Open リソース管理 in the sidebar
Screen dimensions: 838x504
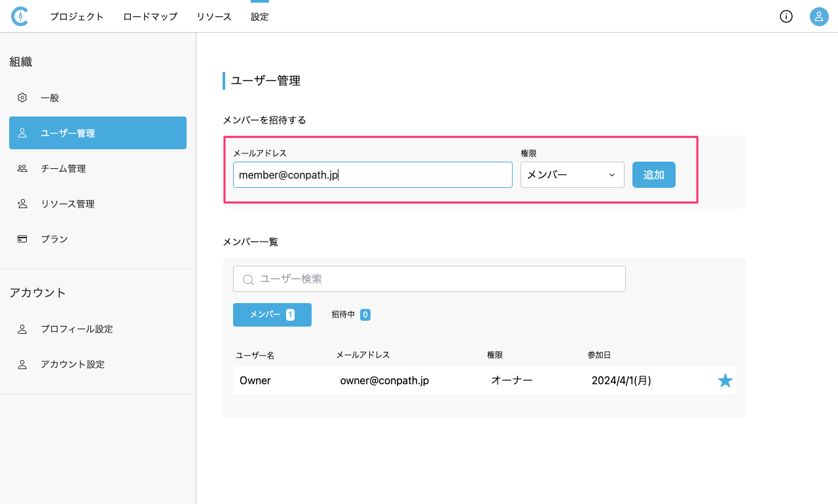pos(67,204)
